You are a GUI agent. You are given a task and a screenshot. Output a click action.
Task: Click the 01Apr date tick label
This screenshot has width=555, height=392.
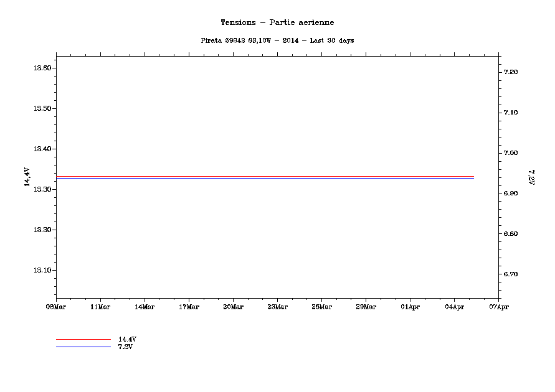coord(410,306)
